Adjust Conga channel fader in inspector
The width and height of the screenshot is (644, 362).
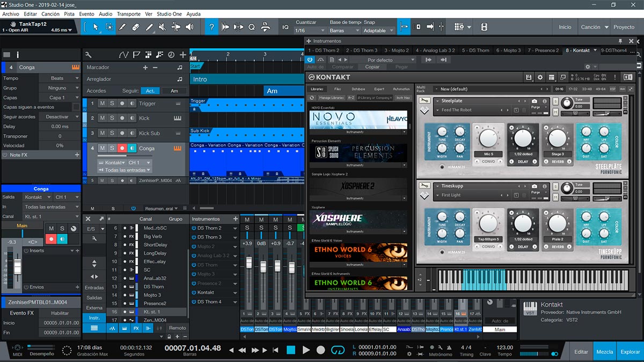(17, 266)
